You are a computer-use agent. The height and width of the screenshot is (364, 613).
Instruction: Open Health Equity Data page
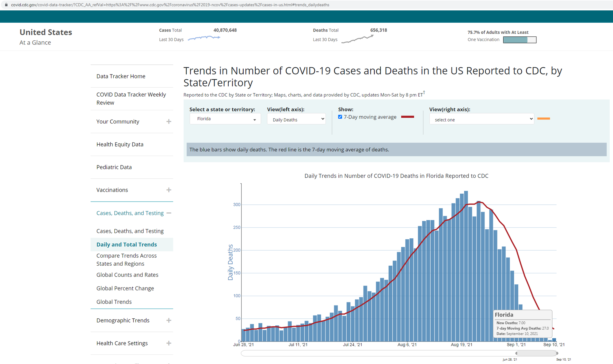pyautogui.click(x=120, y=144)
